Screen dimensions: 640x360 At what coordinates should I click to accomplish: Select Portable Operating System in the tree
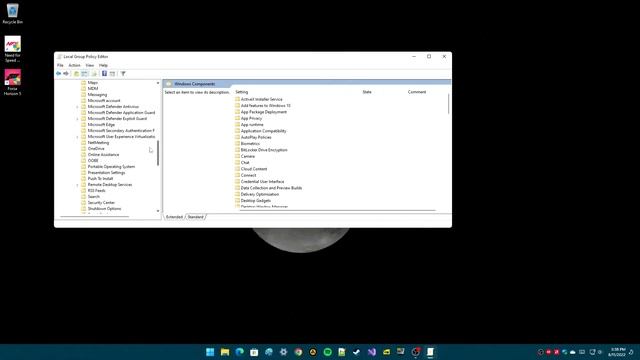[111, 167]
